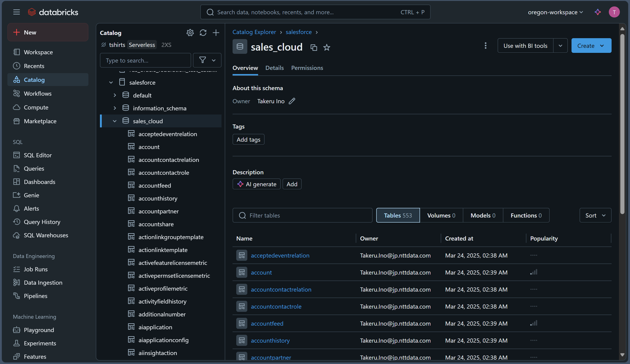Star the sales_cloud schema as favorite
The image size is (630, 364).
pos(327,47)
